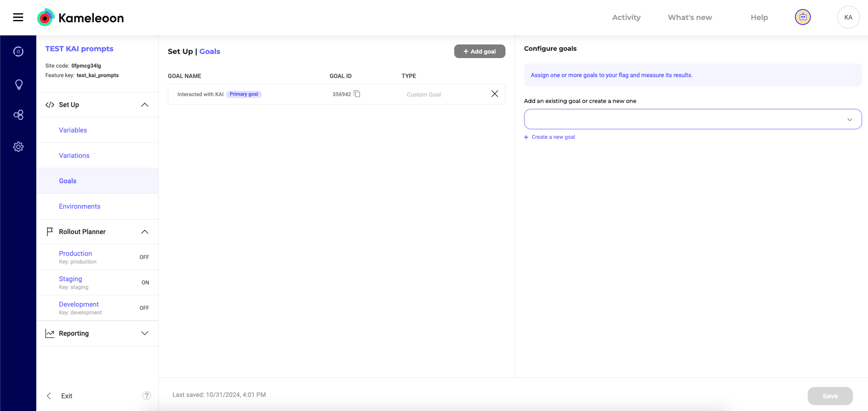Image resolution: width=868 pixels, height=411 pixels.
Task: Click the Custom Goal type cell
Action: click(x=424, y=94)
